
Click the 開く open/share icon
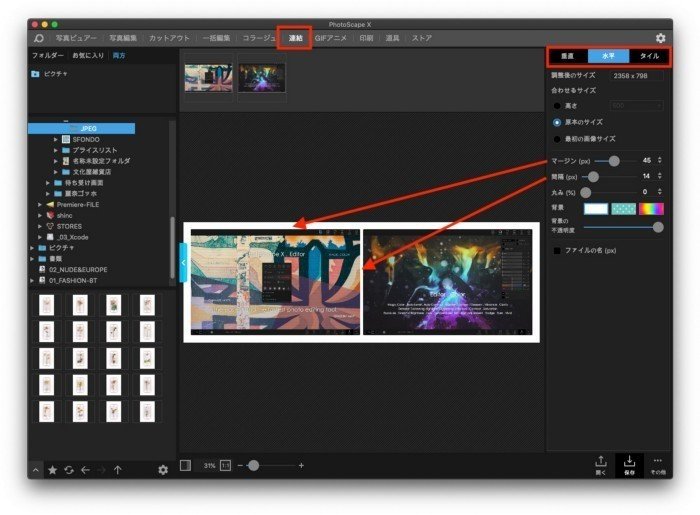pyautogui.click(x=601, y=465)
